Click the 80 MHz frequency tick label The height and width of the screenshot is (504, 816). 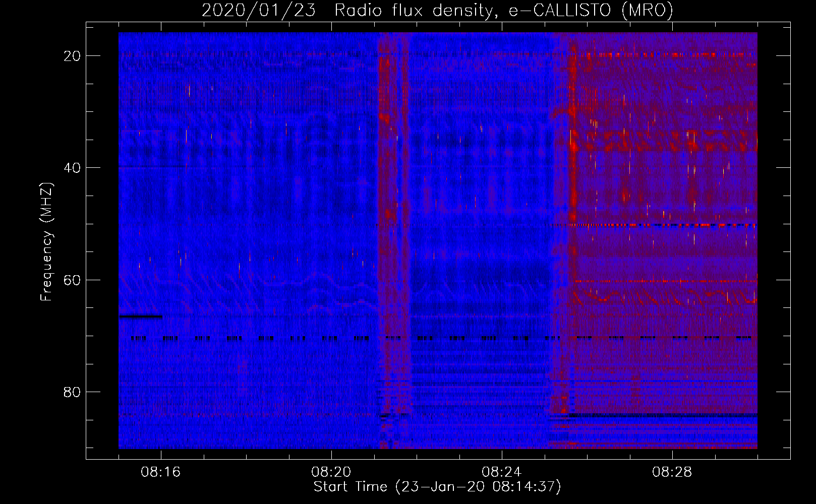[73, 392]
